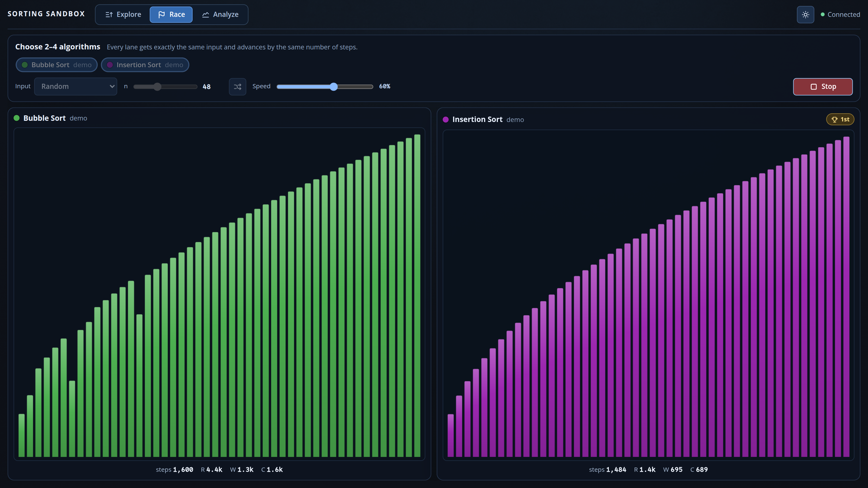The width and height of the screenshot is (868, 488).
Task: Select the Race tab
Action: click(171, 14)
